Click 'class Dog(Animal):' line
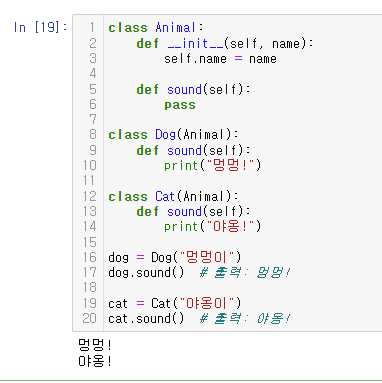Screen dimensions: 382x383 pos(173,135)
